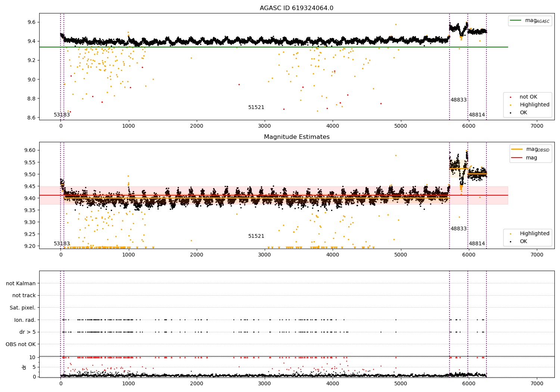Screen dimensions: 560x392
Task: Click the 'Magnitude Estimates' plot title
Action: [296, 137]
